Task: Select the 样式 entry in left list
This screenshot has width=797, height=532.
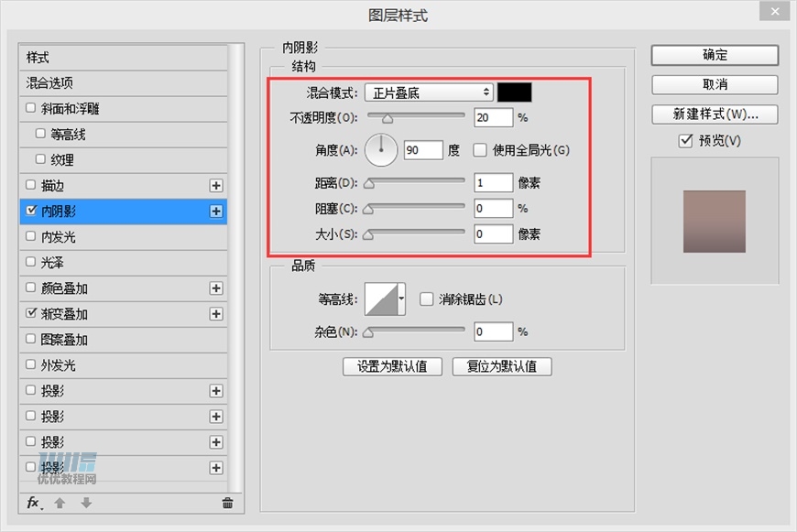Action: (124, 58)
